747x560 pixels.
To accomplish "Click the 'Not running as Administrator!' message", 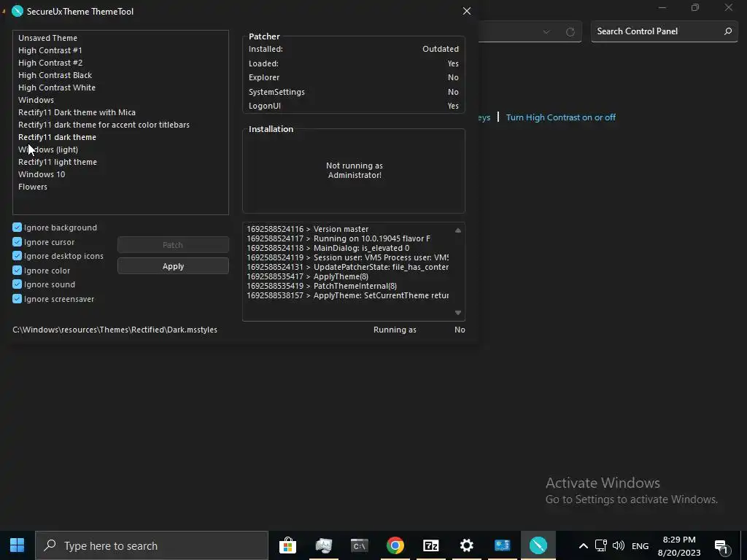I will click(x=355, y=171).
